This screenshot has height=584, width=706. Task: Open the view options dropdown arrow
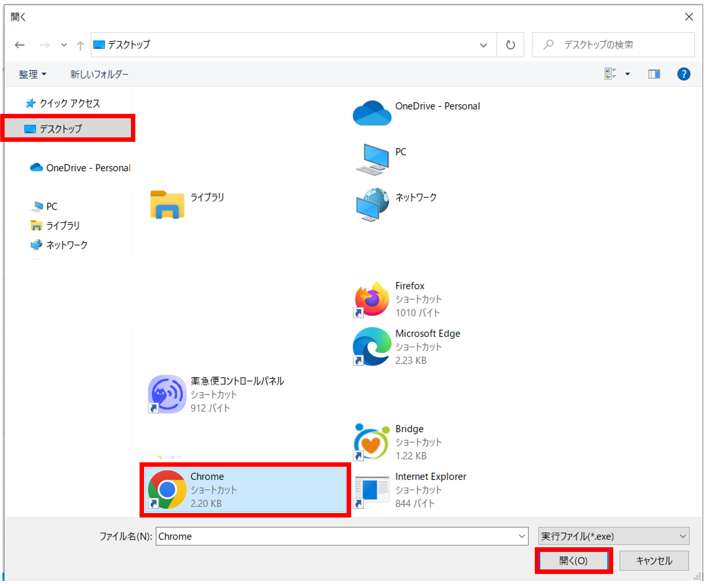point(627,74)
